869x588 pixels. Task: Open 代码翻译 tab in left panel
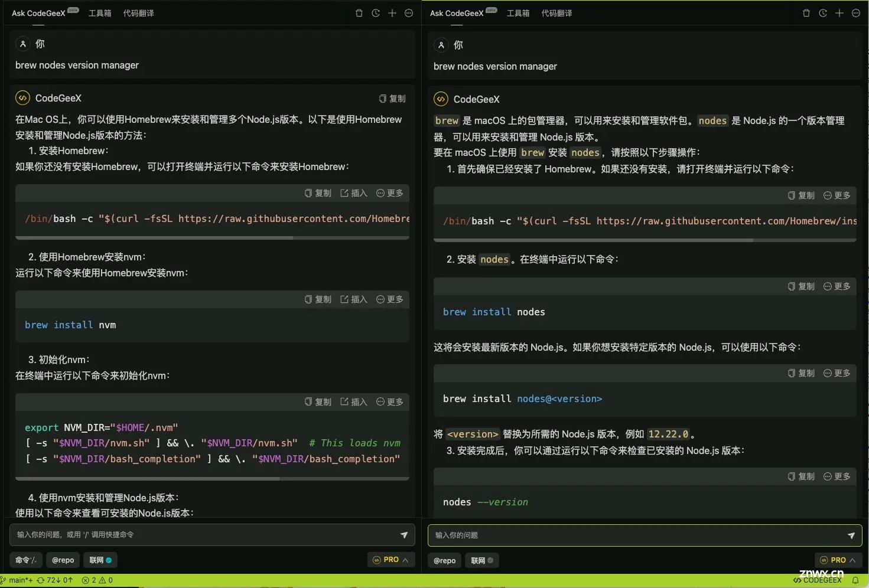(138, 13)
